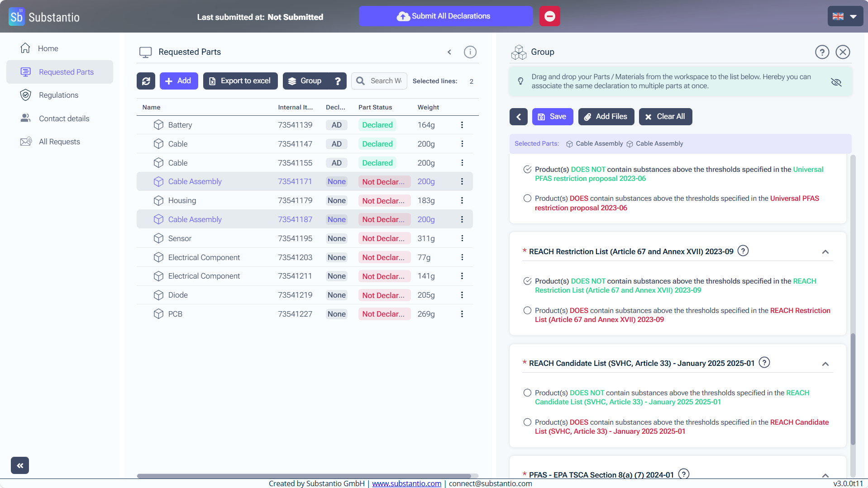
Task: Click the back arrow button beside Save
Action: pyautogui.click(x=518, y=117)
